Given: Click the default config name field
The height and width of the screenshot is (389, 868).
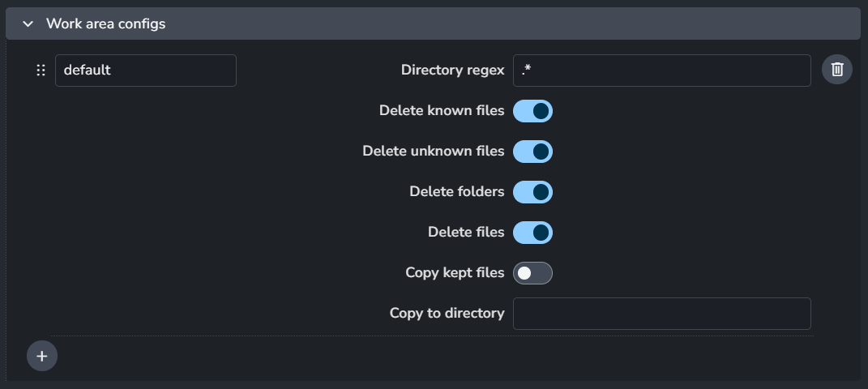Looking at the screenshot, I should (146, 71).
